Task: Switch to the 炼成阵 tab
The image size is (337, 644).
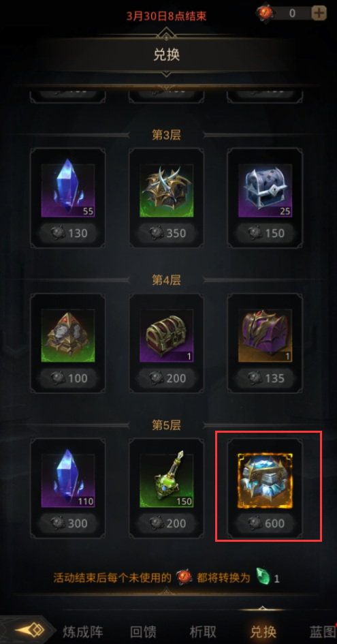Action: 83,631
